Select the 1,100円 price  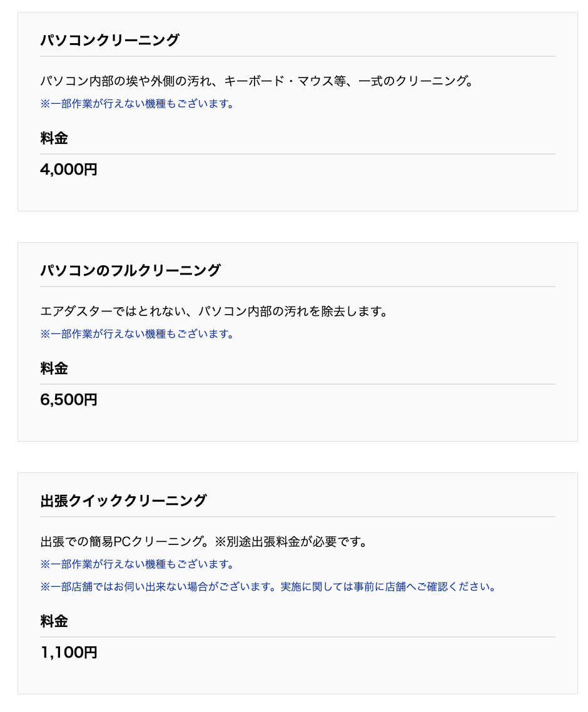coord(69,653)
